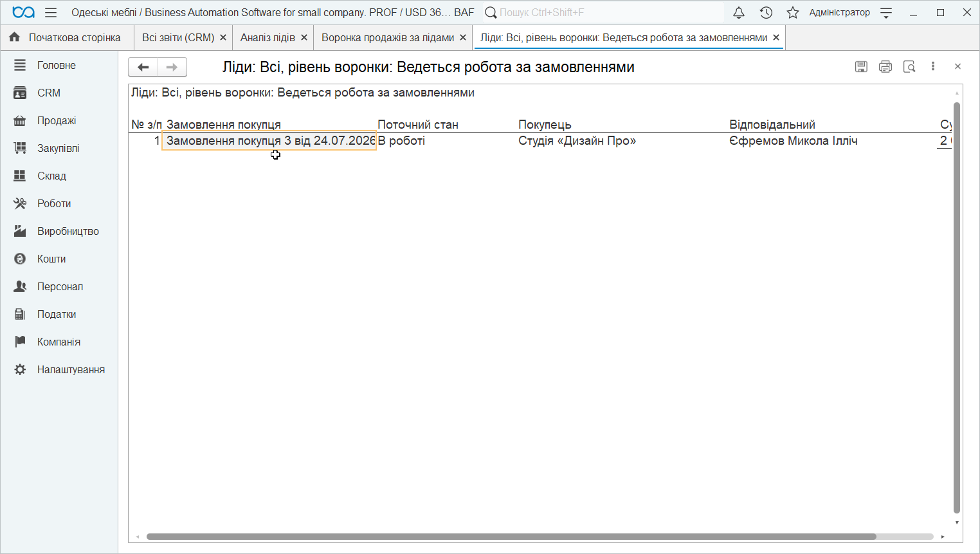
Task: Click the Персонал people icon
Action: [x=20, y=286]
